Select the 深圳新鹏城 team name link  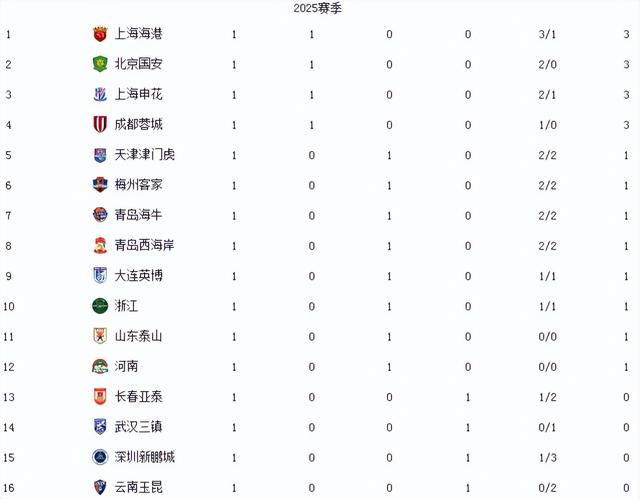pos(144,457)
